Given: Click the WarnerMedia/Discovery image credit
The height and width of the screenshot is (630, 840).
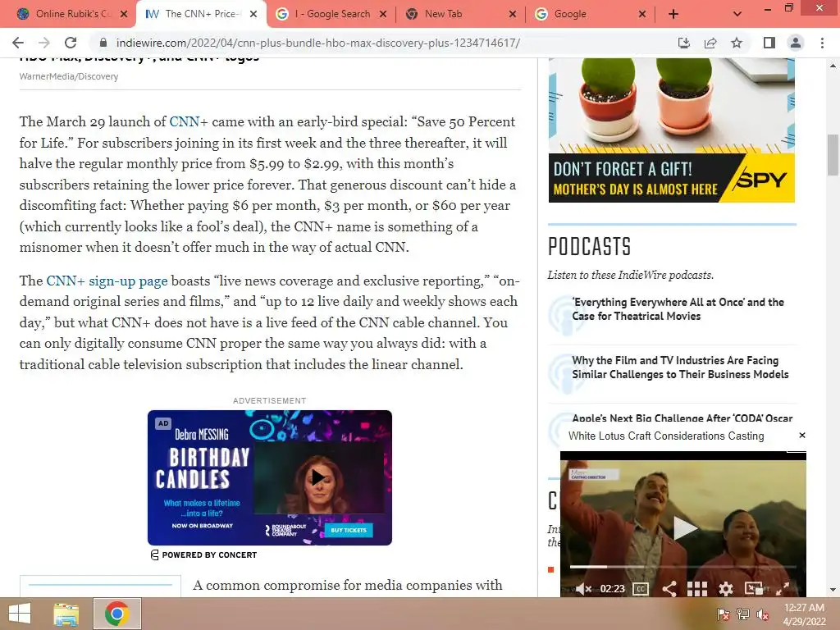Looking at the screenshot, I should click(x=69, y=76).
